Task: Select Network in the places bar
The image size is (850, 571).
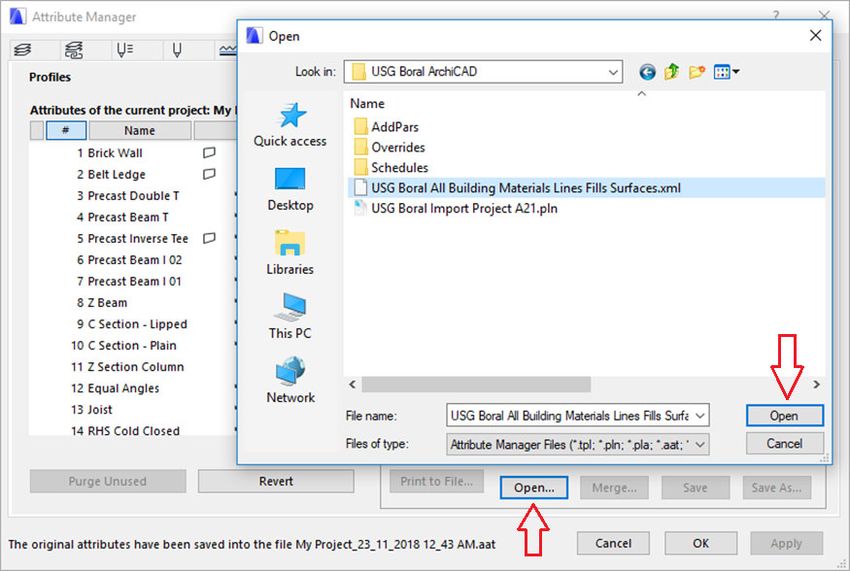Action: [290, 381]
